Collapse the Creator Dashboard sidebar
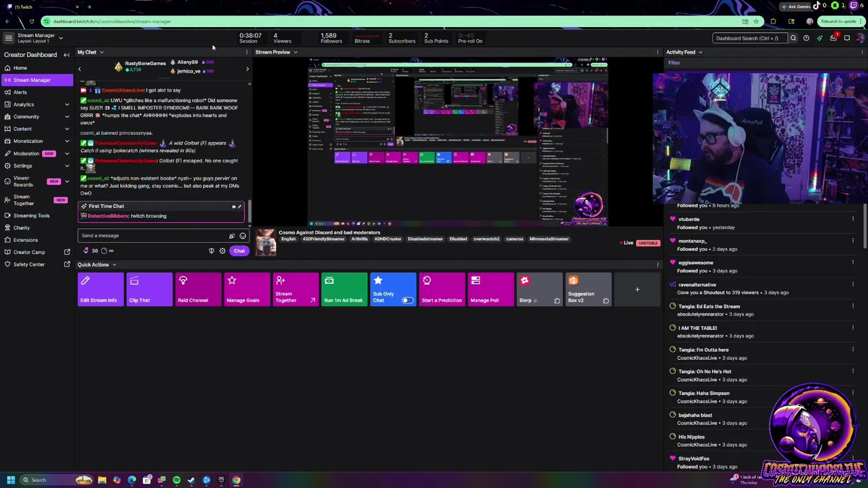Viewport: 868px width, 488px height. click(x=66, y=55)
